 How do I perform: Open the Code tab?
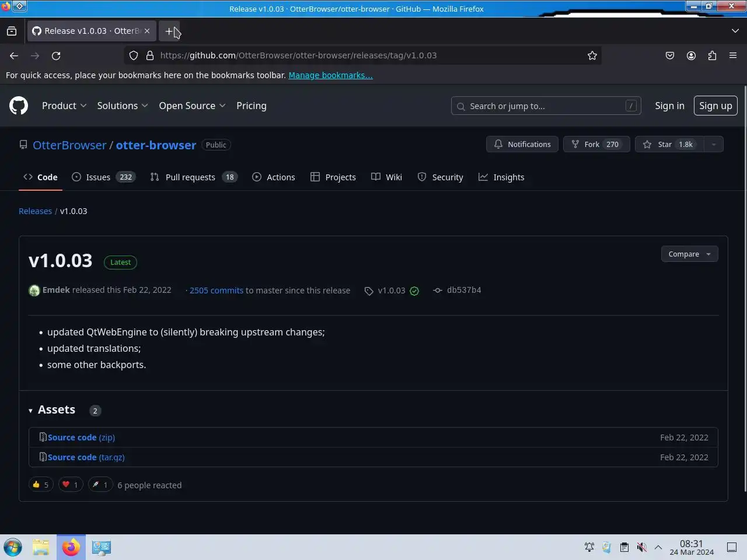40,177
